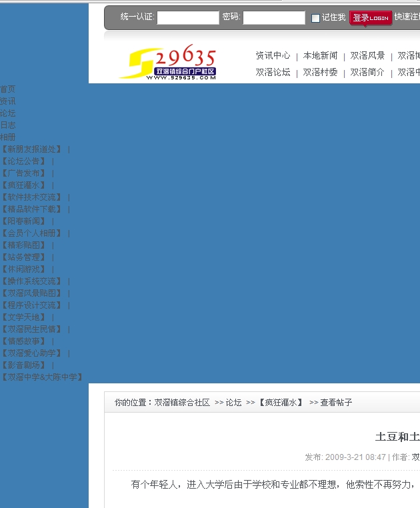Open the 【软件技术交流】 forum board
Viewport: 420px width, 508px height.
pos(31,197)
